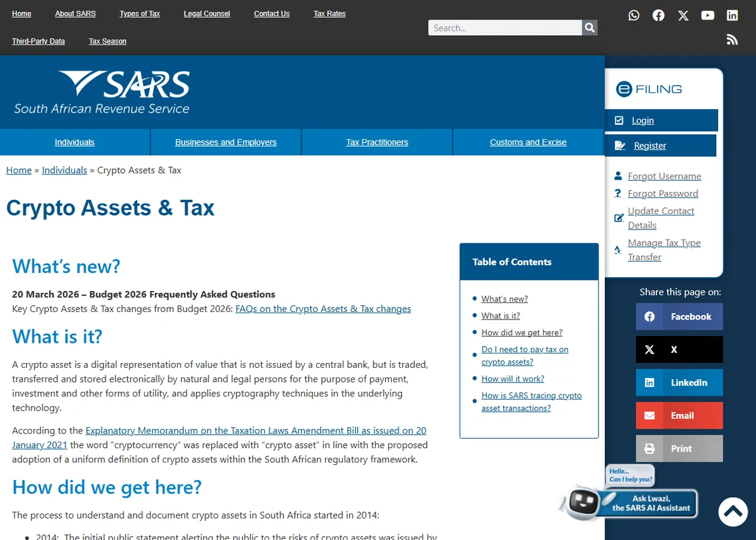This screenshot has height=540, width=756.
Task: Open the RSS feed icon
Action: tap(732, 40)
